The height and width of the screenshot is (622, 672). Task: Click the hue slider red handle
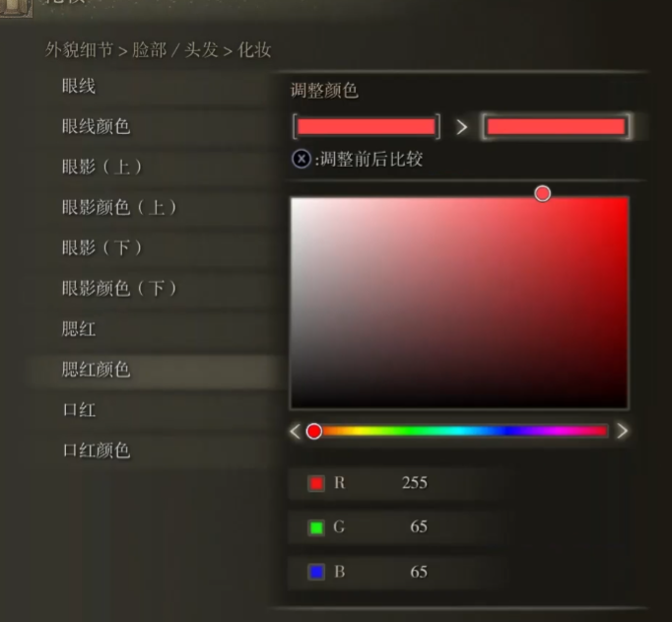[314, 431]
